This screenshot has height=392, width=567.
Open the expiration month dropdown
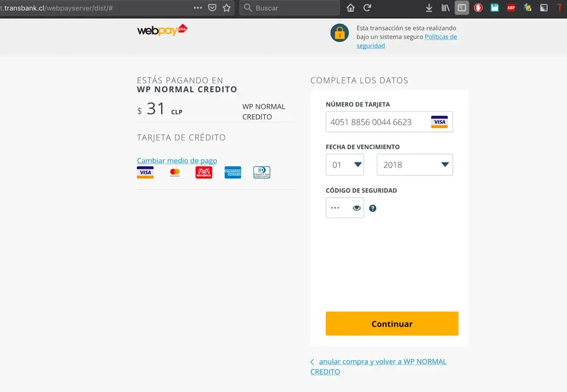(345, 165)
